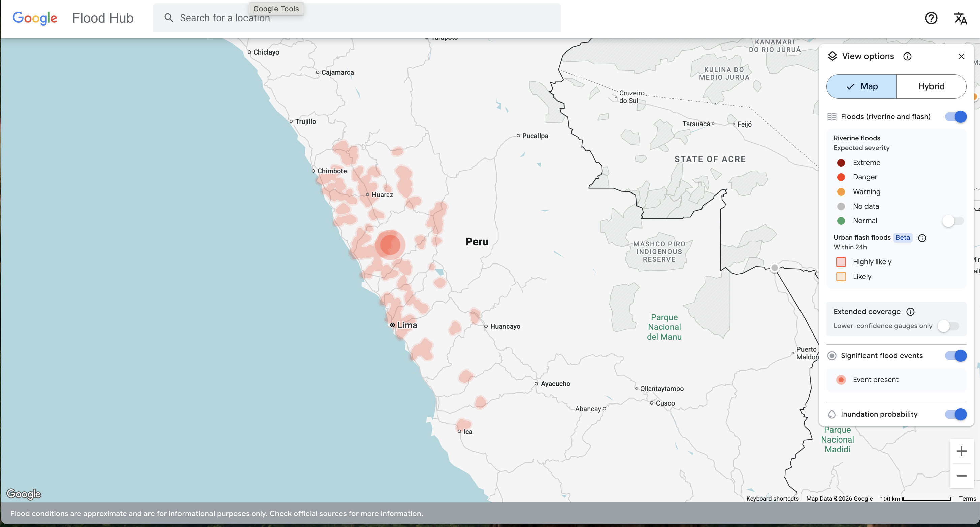
Task: Switch off Inundation probability toggle
Action: [x=955, y=414]
